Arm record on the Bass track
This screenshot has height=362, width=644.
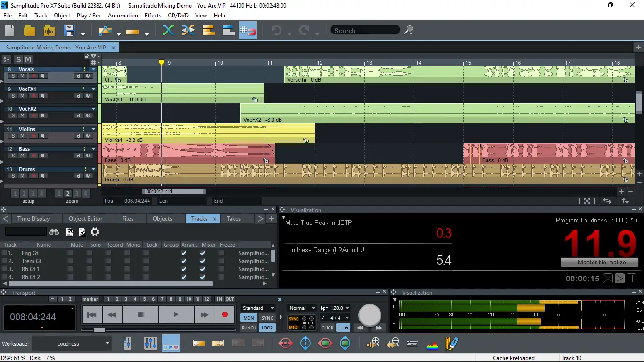33,156
